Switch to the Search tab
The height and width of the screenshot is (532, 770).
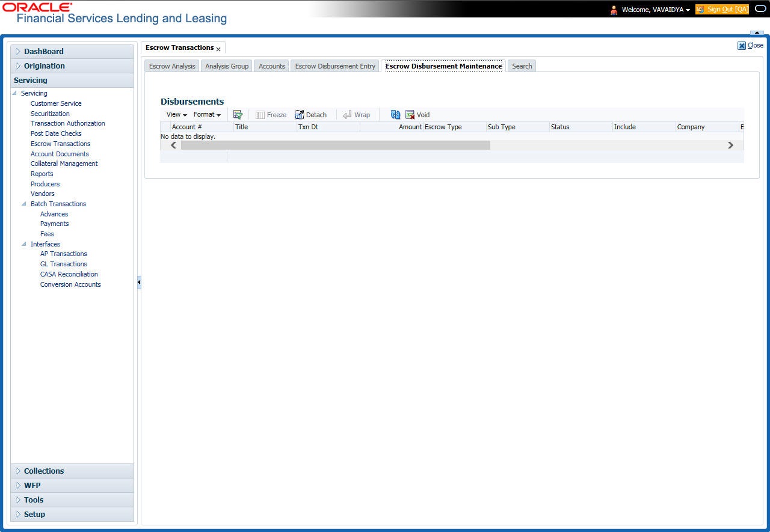click(522, 66)
